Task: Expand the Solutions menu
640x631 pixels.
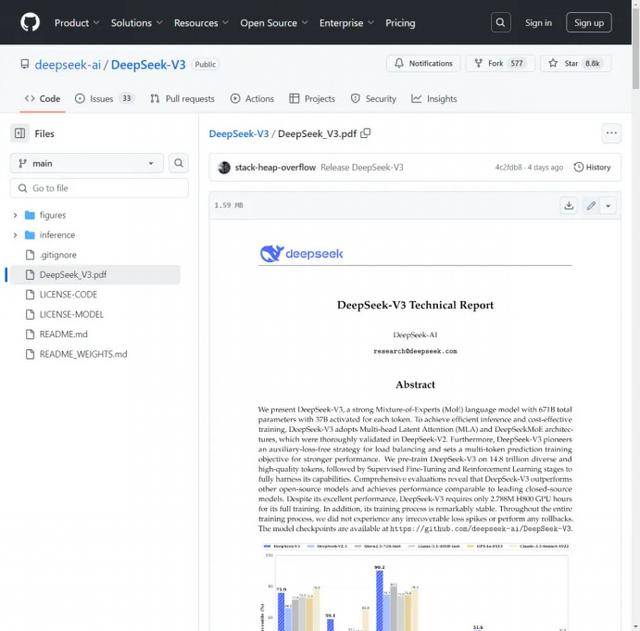Action: point(136,23)
